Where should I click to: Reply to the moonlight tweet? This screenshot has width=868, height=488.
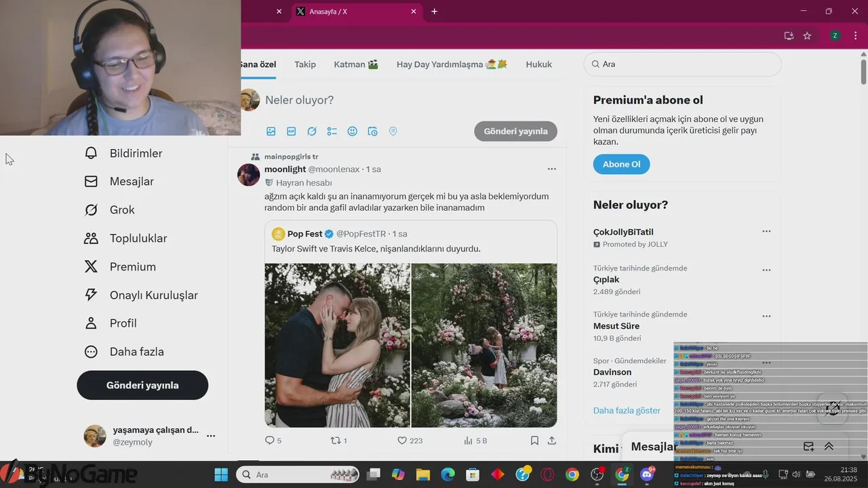[x=270, y=441]
